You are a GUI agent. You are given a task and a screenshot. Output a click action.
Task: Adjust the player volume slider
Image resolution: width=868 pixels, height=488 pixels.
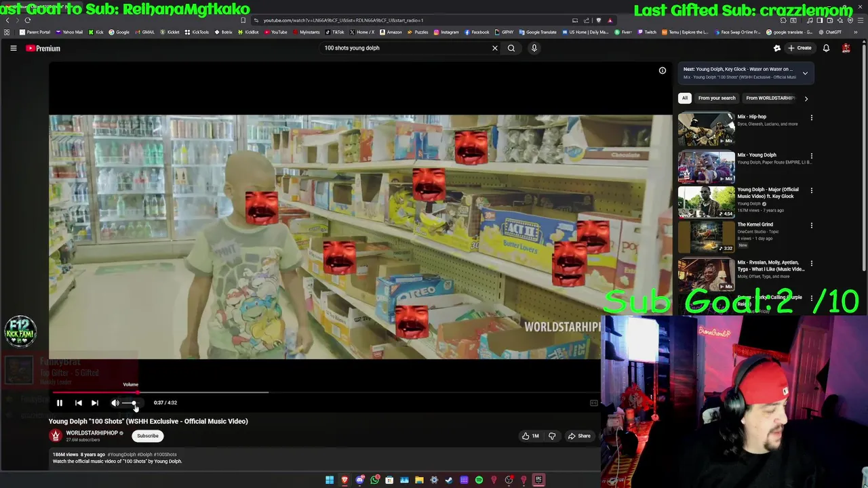[x=130, y=403]
